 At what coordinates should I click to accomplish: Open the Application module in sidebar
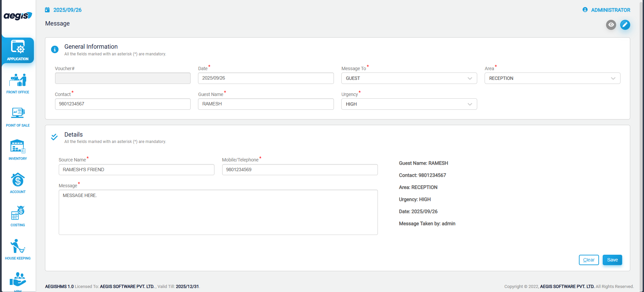[18, 50]
